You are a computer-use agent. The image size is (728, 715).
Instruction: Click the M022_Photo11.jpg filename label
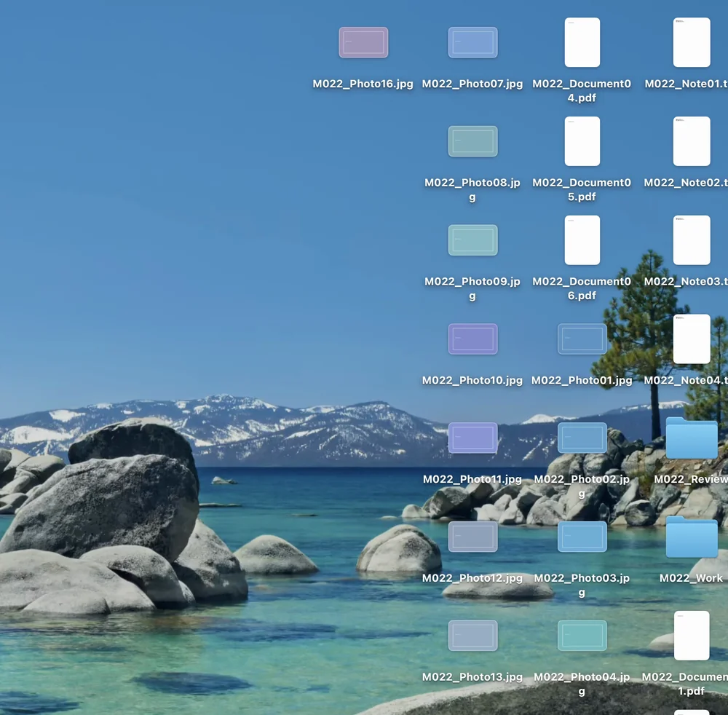tap(472, 480)
